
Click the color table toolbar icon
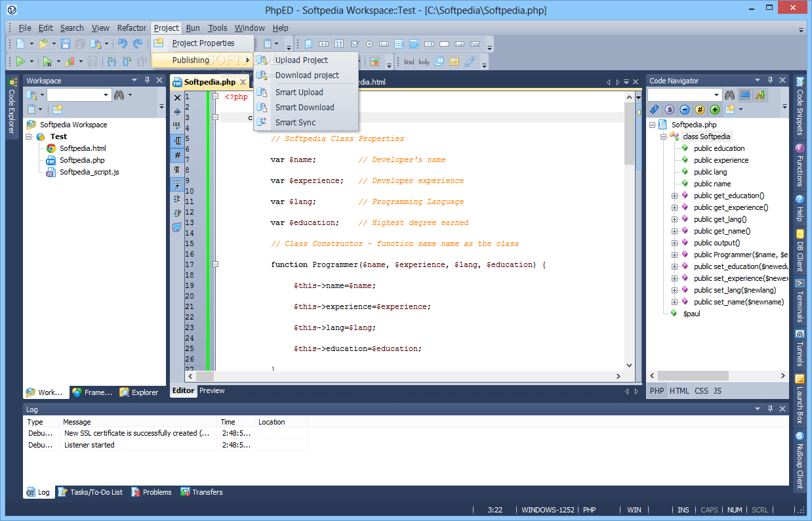375,62
